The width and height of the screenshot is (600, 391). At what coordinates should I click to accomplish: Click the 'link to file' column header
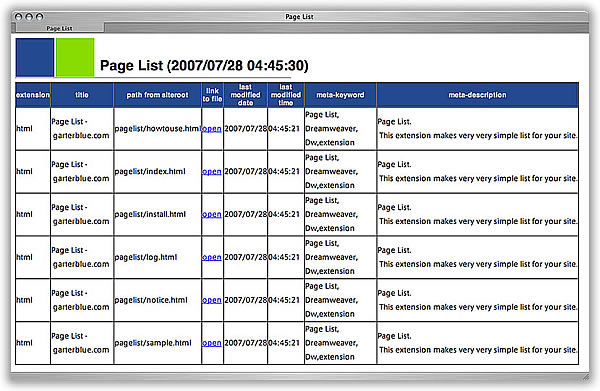coord(212,95)
